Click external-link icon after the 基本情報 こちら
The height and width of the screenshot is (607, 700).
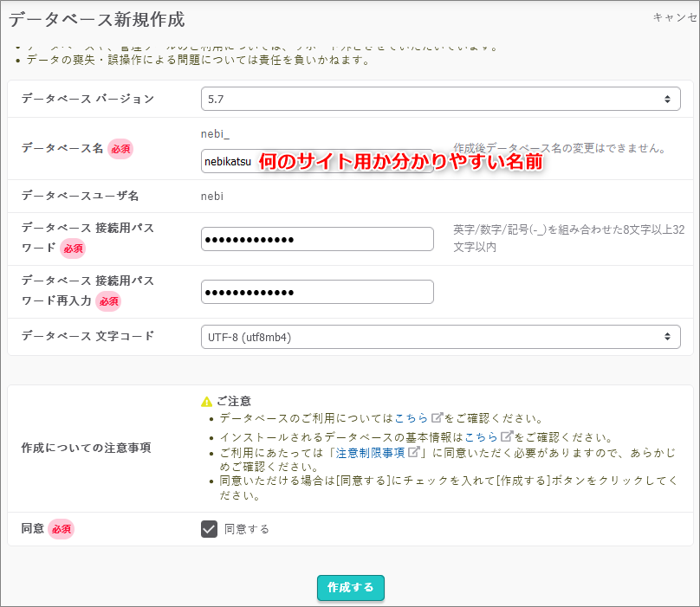507,436
